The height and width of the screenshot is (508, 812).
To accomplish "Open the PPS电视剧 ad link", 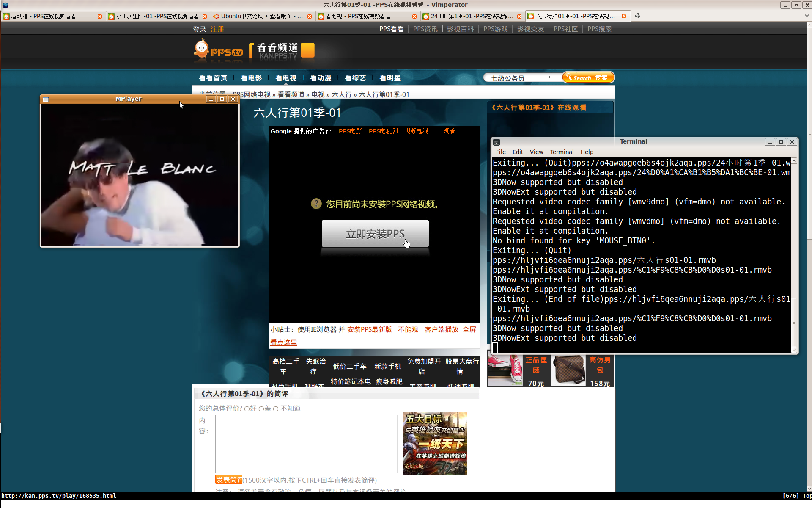I will 383,131.
